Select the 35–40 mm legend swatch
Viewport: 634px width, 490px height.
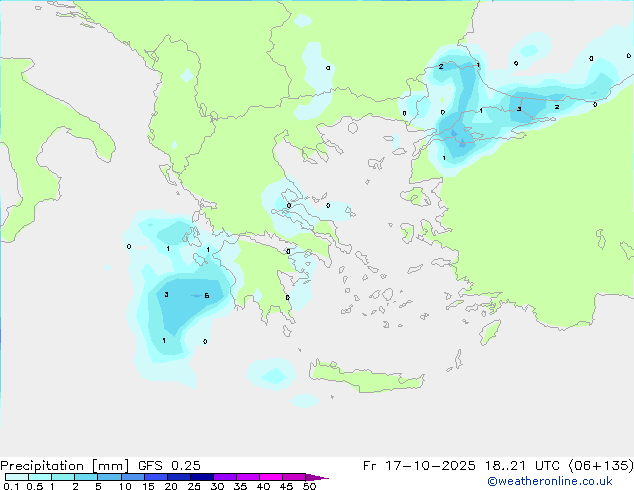coord(248,477)
